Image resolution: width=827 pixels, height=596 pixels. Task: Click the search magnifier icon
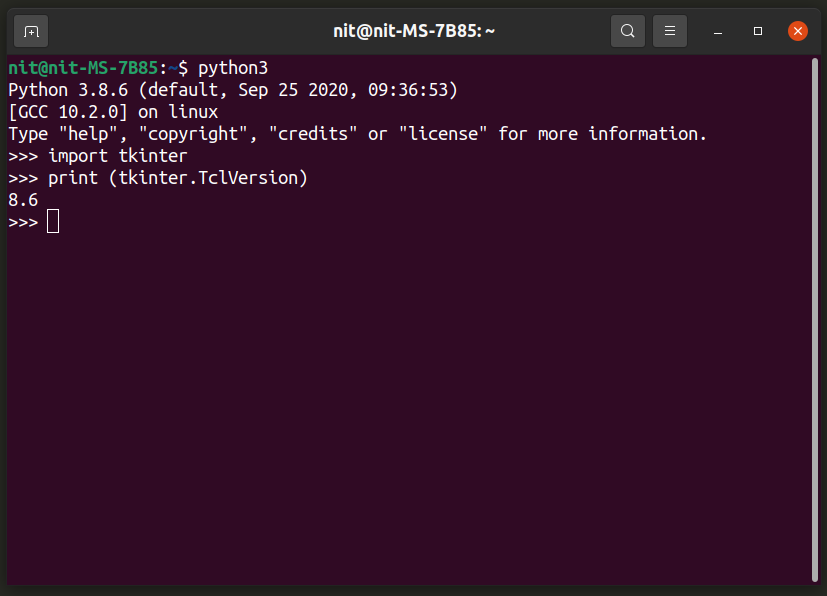click(627, 31)
